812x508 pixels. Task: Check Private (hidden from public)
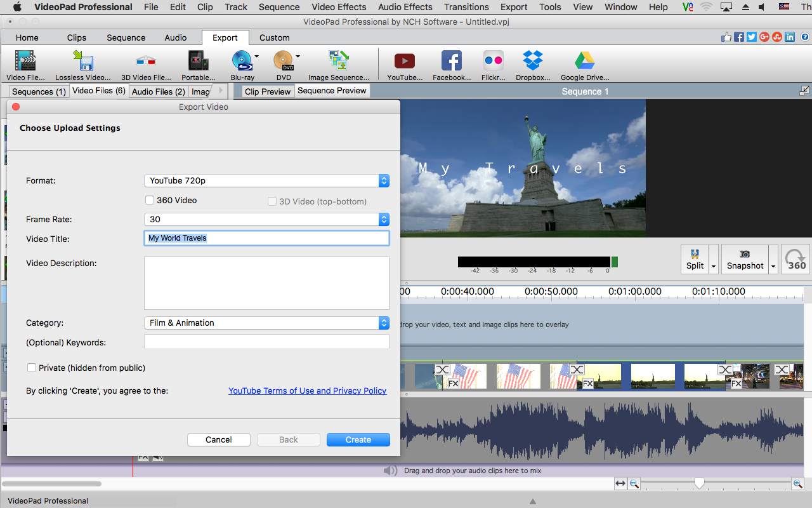(32, 368)
